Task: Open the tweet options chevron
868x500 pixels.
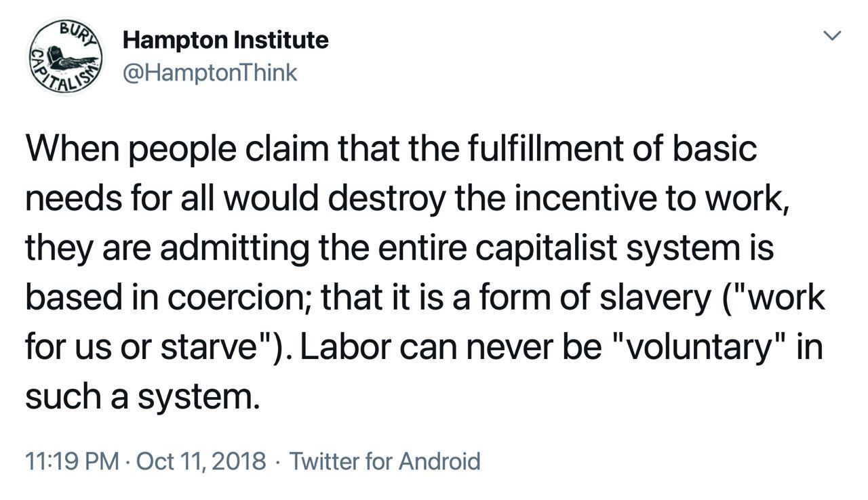Action: click(x=832, y=36)
